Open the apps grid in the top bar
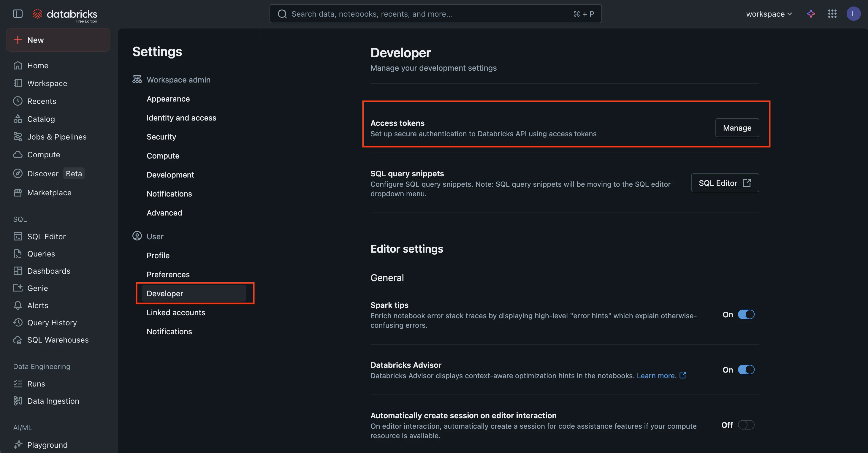The image size is (868, 453). click(832, 14)
